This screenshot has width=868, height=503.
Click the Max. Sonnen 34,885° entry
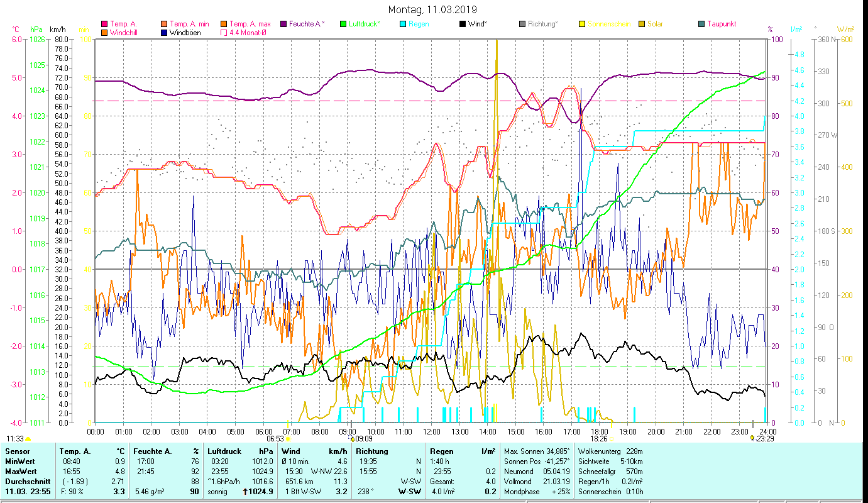[x=537, y=451]
